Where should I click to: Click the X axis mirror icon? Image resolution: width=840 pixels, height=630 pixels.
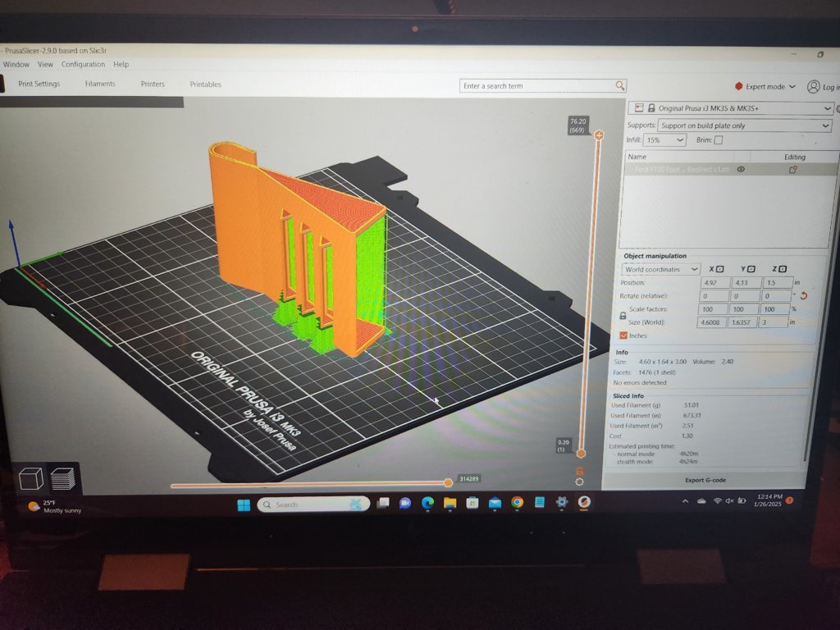[x=720, y=269]
